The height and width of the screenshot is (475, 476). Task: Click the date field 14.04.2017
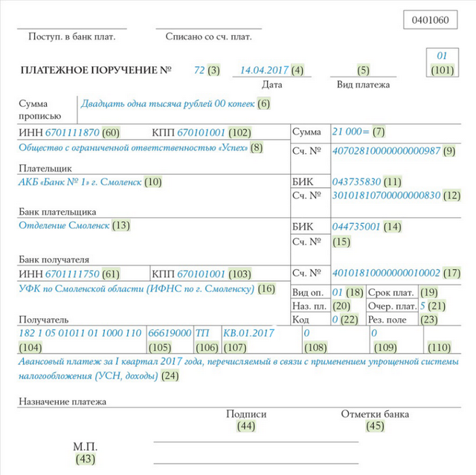click(264, 70)
